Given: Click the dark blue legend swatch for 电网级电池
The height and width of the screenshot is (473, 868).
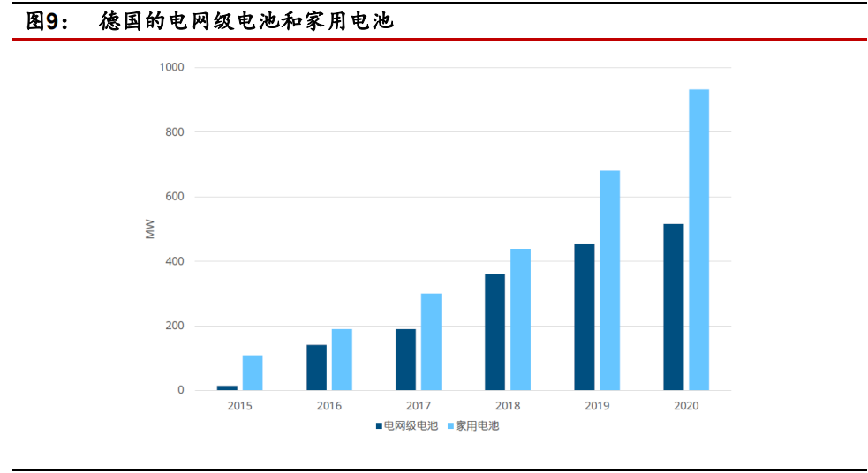Looking at the screenshot, I should [x=379, y=426].
